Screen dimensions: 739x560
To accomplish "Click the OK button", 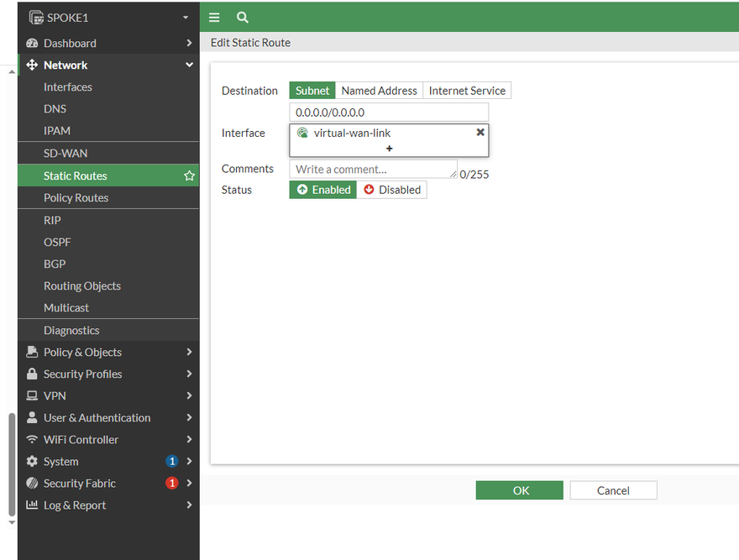I will pos(519,490).
